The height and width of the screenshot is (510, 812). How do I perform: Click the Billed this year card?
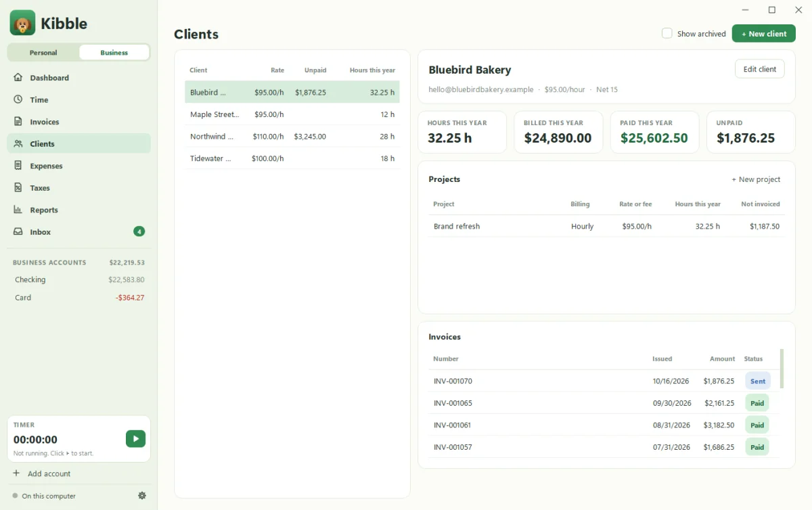pos(558,132)
